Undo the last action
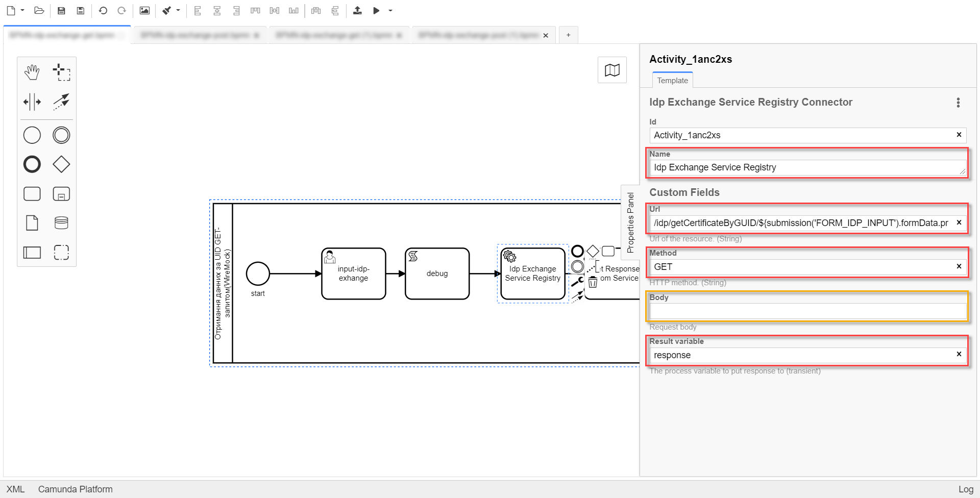This screenshot has width=980, height=498. [x=103, y=10]
